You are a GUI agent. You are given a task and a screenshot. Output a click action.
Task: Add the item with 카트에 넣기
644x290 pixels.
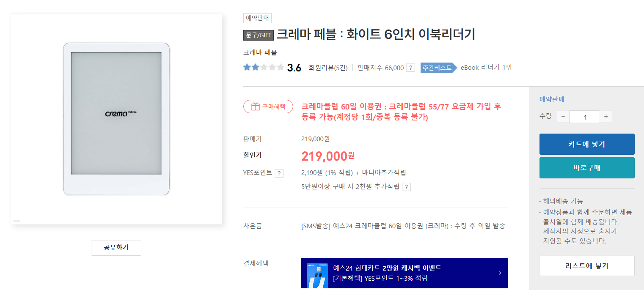click(587, 144)
